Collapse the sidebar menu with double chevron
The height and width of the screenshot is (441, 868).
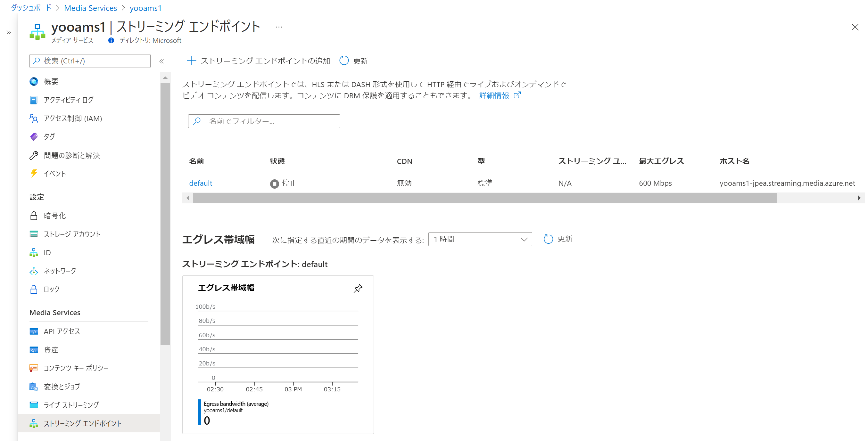pos(161,61)
